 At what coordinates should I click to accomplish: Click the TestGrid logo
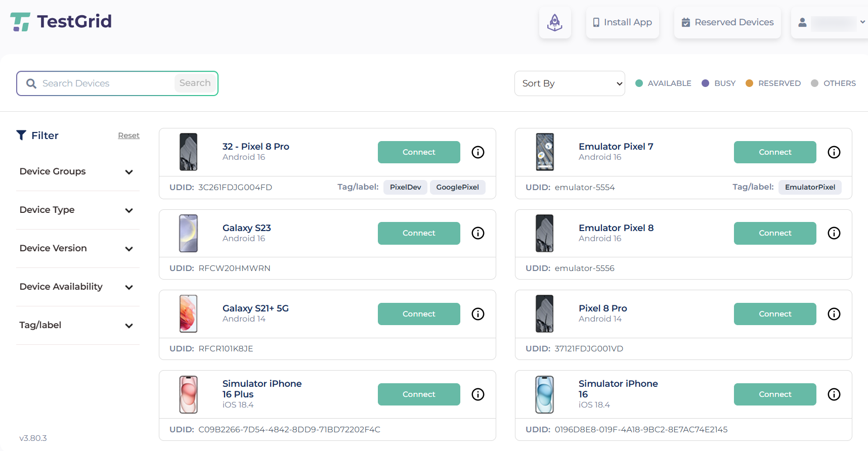click(61, 22)
